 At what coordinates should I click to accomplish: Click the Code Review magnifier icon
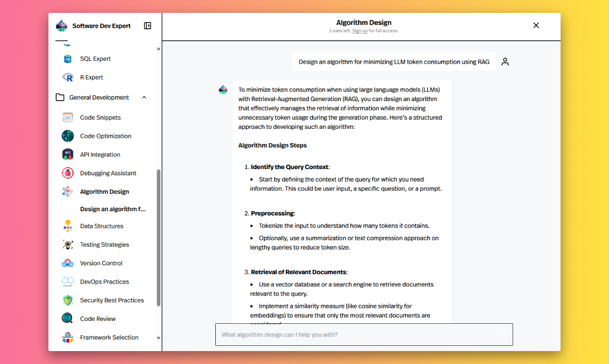coord(68,318)
